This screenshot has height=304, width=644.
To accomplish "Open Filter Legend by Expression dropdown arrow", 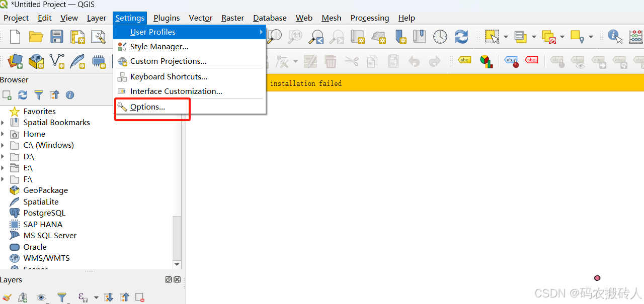I will pyautogui.click(x=96, y=297).
